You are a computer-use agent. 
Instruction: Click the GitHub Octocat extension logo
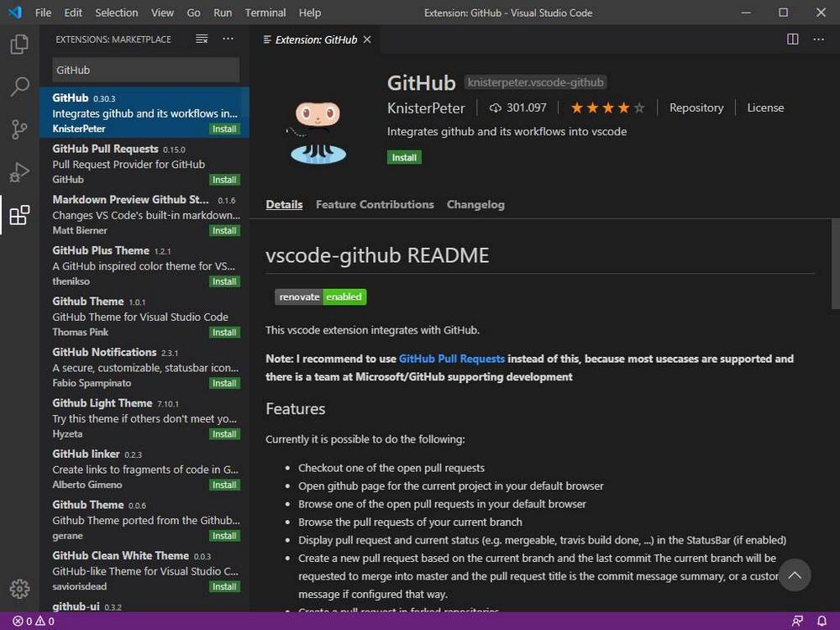pyautogui.click(x=318, y=132)
